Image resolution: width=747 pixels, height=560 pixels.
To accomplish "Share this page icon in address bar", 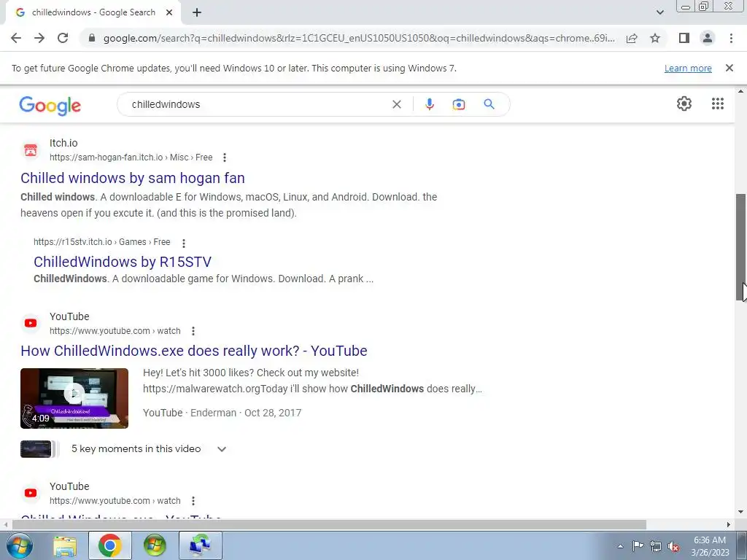I will 632,38.
